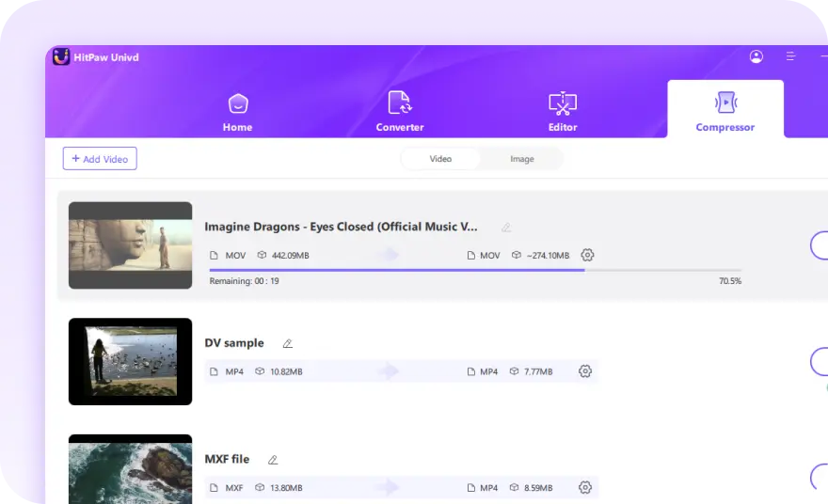Screen dimensions: 828x504
Task: Open the Converter tab
Action: pos(400,111)
